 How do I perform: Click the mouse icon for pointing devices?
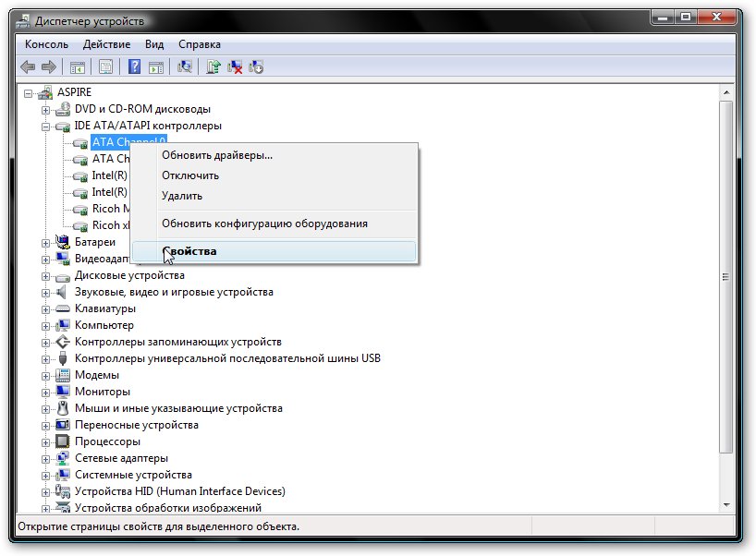tap(63, 408)
